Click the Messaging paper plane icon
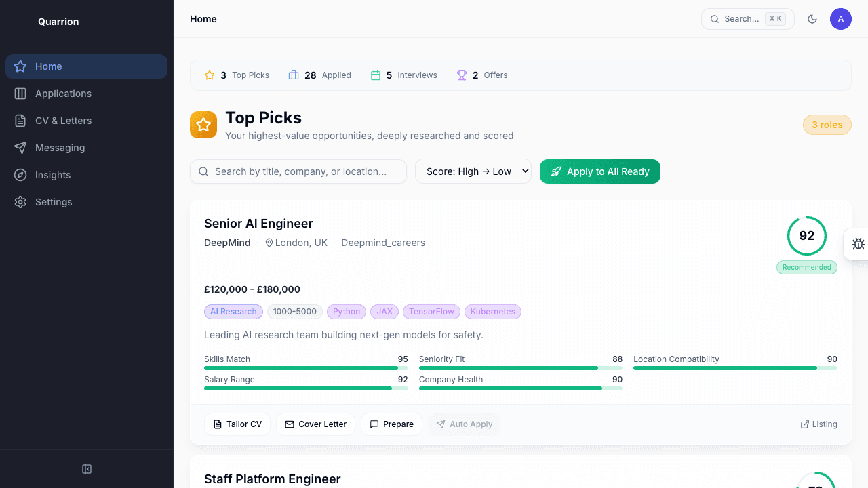The image size is (868, 488). point(20,148)
